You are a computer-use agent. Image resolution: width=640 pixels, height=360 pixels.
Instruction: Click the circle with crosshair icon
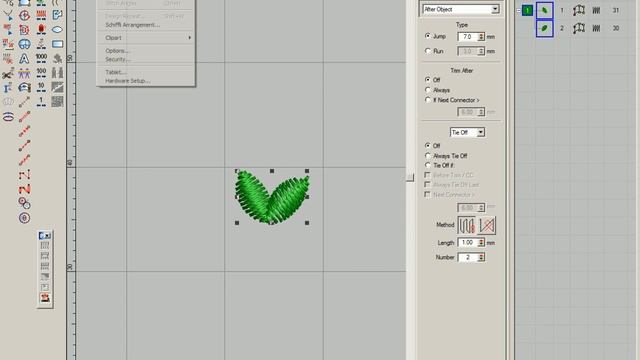(x=24, y=16)
